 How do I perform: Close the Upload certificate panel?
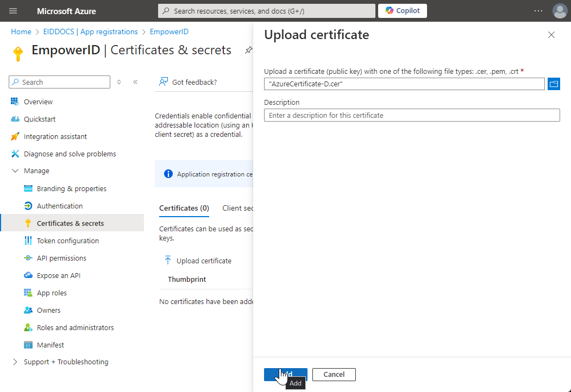tap(551, 35)
